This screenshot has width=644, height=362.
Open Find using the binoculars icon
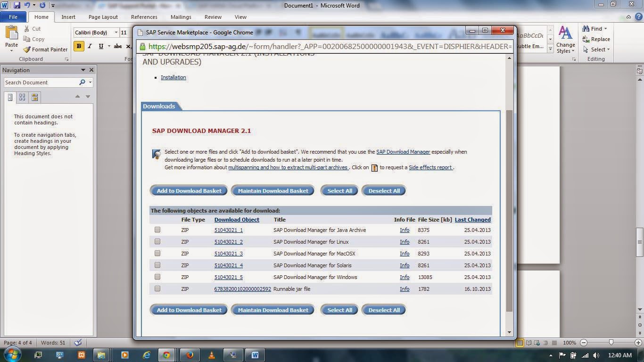click(585, 28)
